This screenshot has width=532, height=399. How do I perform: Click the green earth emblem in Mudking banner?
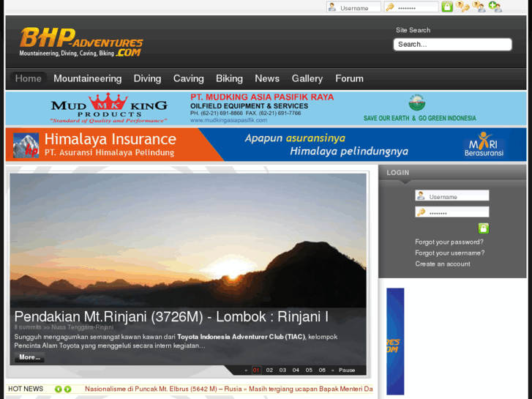click(416, 102)
